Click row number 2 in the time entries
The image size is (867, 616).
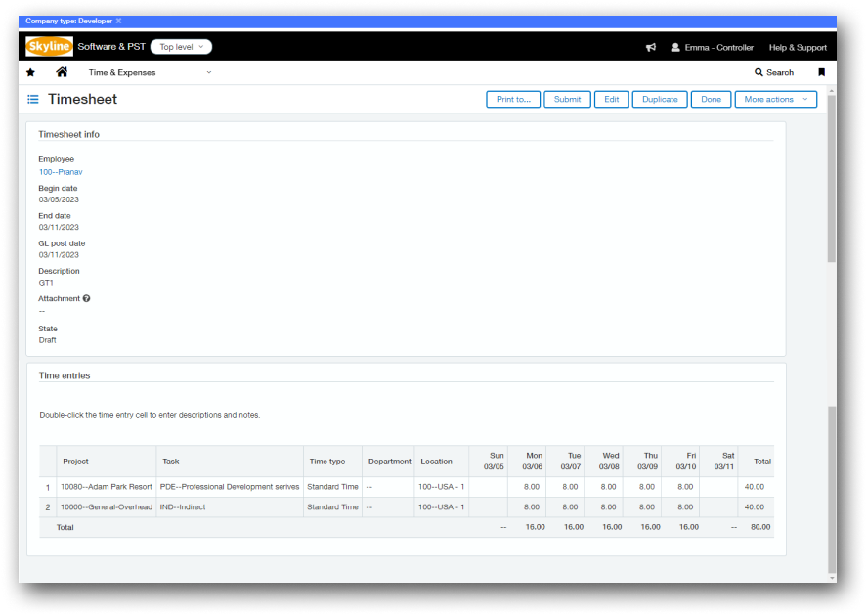click(48, 507)
